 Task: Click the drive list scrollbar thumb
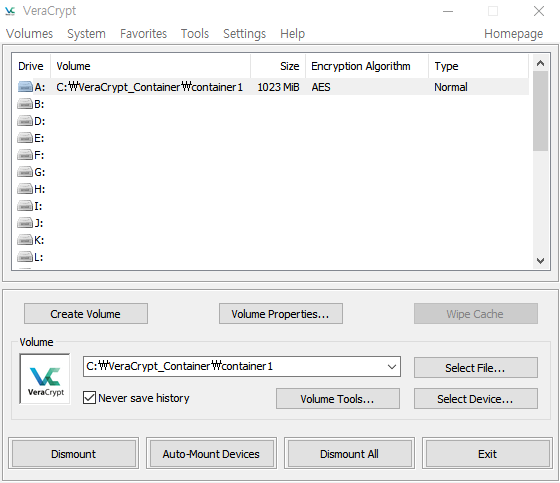point(540,111)
